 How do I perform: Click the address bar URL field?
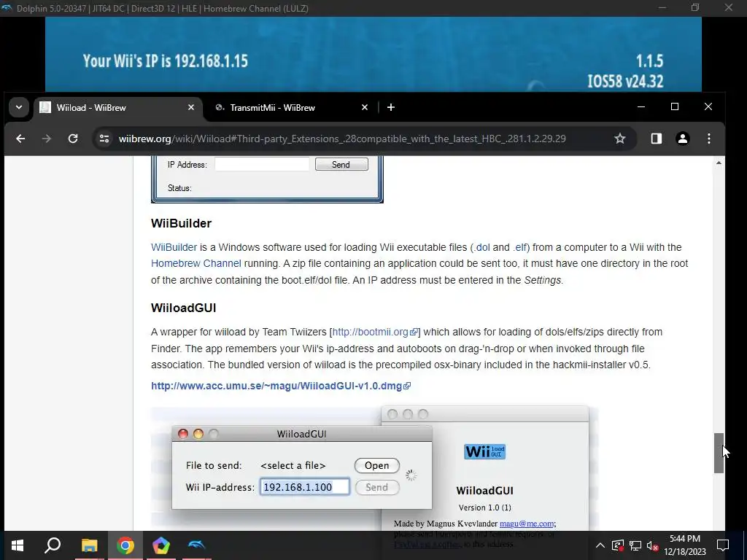coord(341,139)
